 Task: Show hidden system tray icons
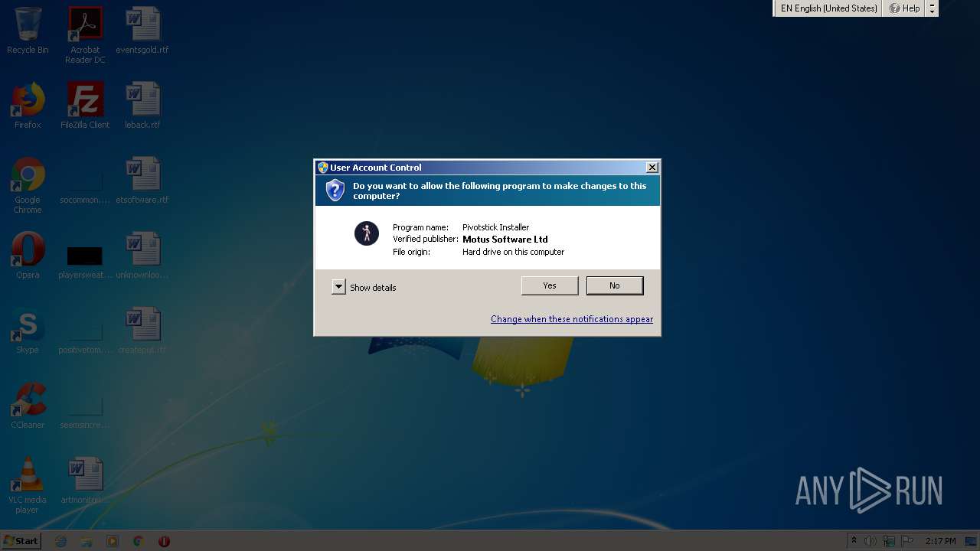tap(854, 541)
